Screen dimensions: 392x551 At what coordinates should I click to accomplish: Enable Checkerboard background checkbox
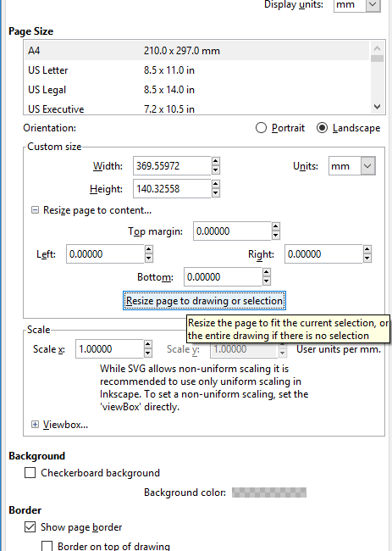[x=30, y=473]
